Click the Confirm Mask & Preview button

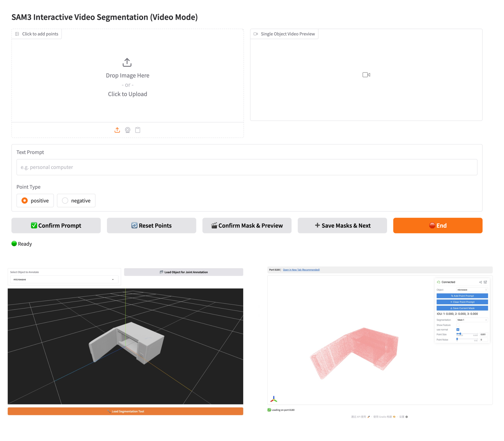[x=247, y=225]
